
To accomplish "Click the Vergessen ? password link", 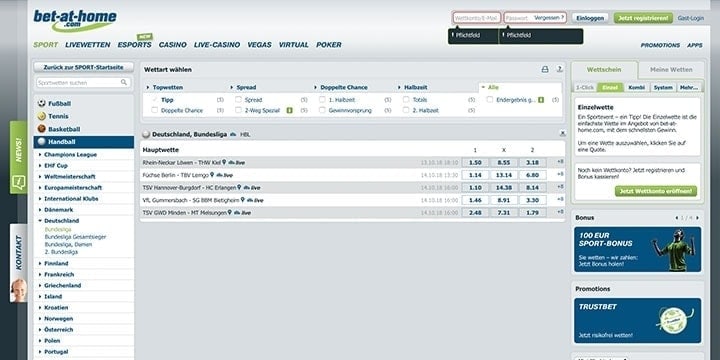I will point(549,18).
